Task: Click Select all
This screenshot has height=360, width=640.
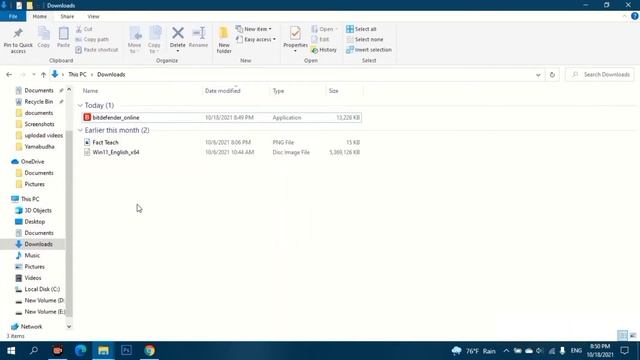Action: [361, 29]
